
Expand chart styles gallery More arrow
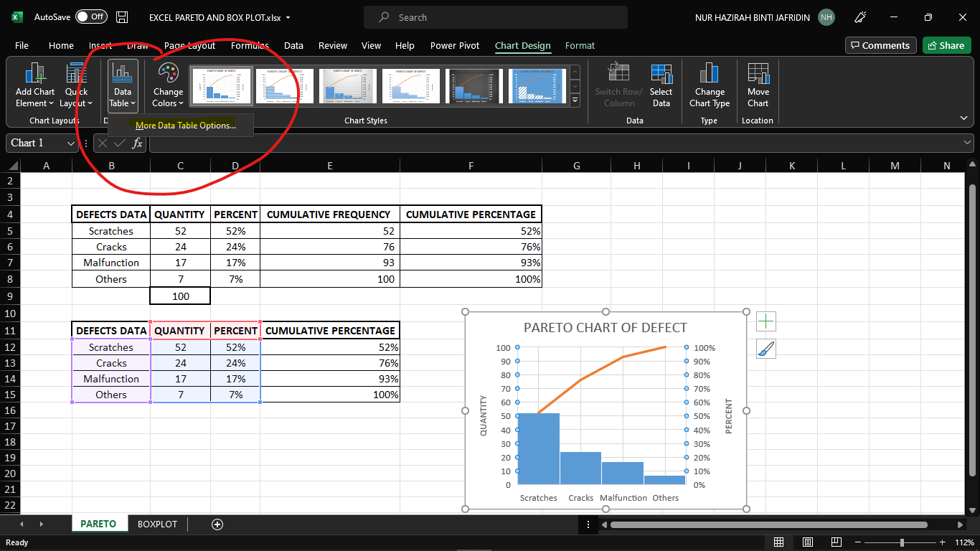pos(575,101)
